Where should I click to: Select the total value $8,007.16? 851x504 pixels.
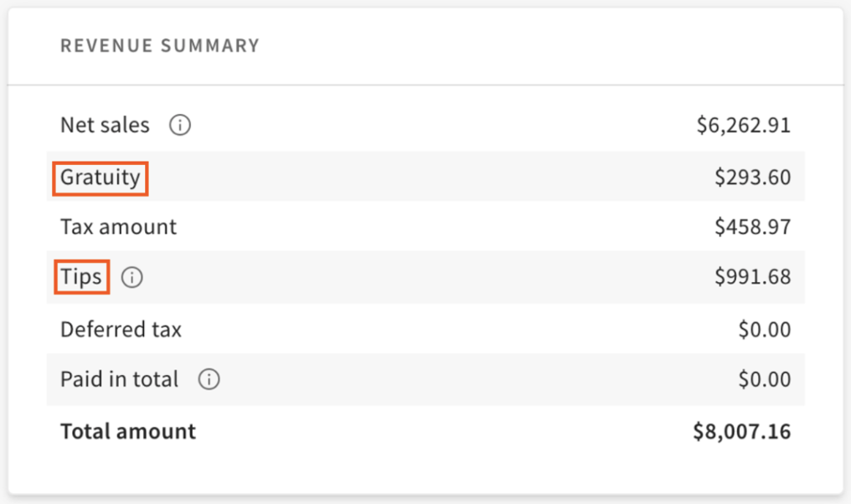tap(741, 431)
